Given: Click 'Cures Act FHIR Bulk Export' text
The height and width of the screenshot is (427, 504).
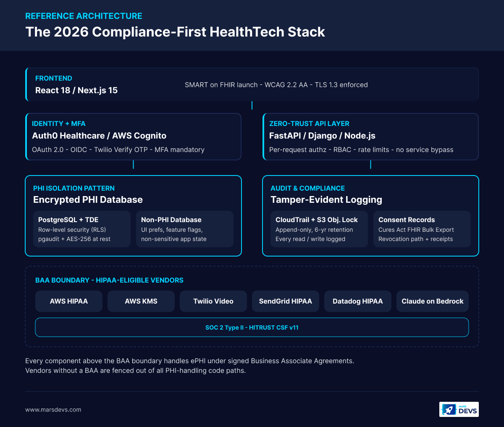Looking at the screenshot, I should coord(416,230).
